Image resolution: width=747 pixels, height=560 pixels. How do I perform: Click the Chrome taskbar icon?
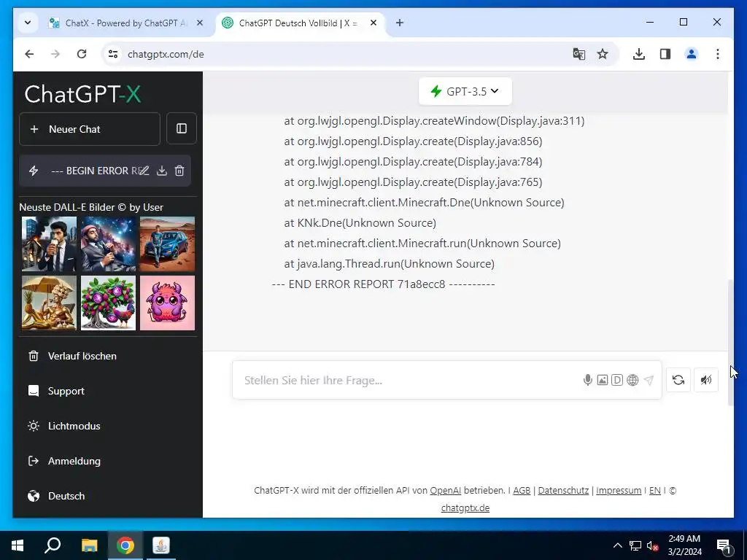coord(125,545)
